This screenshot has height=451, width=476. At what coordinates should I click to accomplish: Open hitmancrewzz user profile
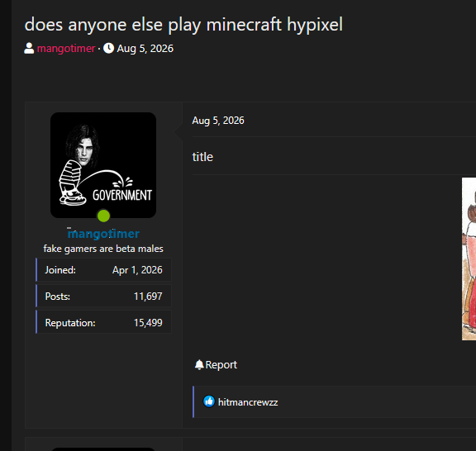[248, 402]
